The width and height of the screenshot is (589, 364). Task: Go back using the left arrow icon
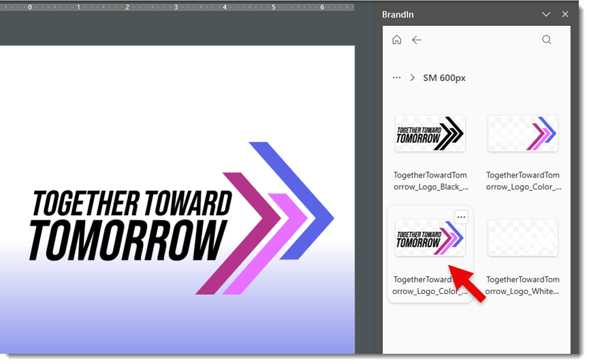pos(417,40)
